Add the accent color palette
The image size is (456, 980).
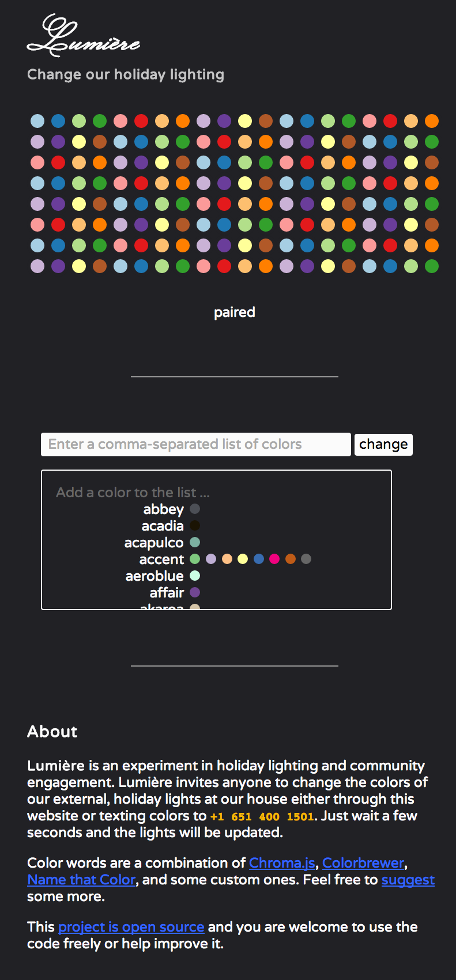[161, 559]
